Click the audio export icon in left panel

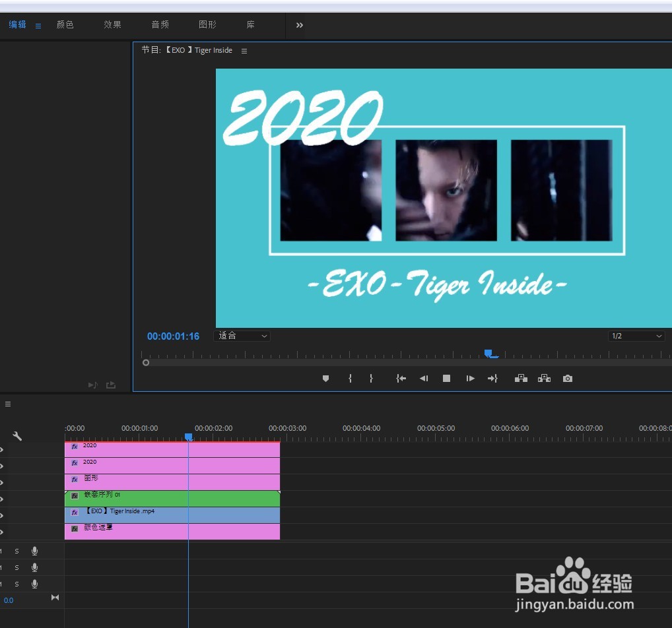pos(111,385)
